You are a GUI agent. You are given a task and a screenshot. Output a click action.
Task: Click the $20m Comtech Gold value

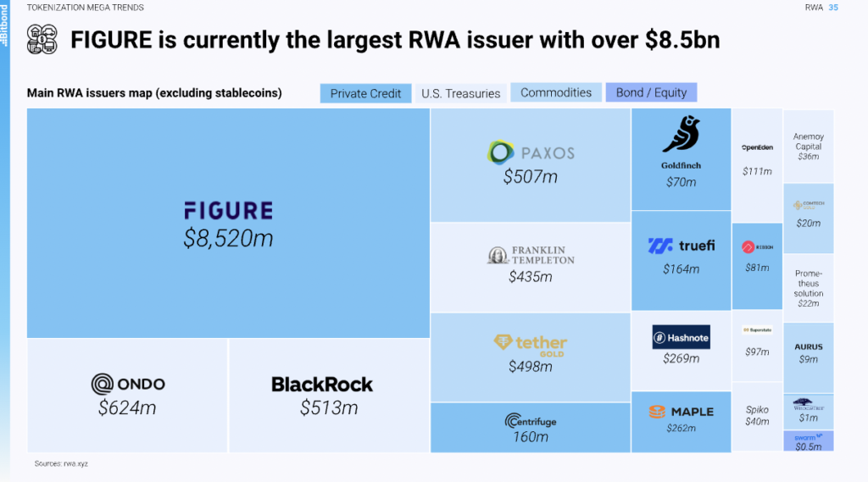click(x=808, y=224)
